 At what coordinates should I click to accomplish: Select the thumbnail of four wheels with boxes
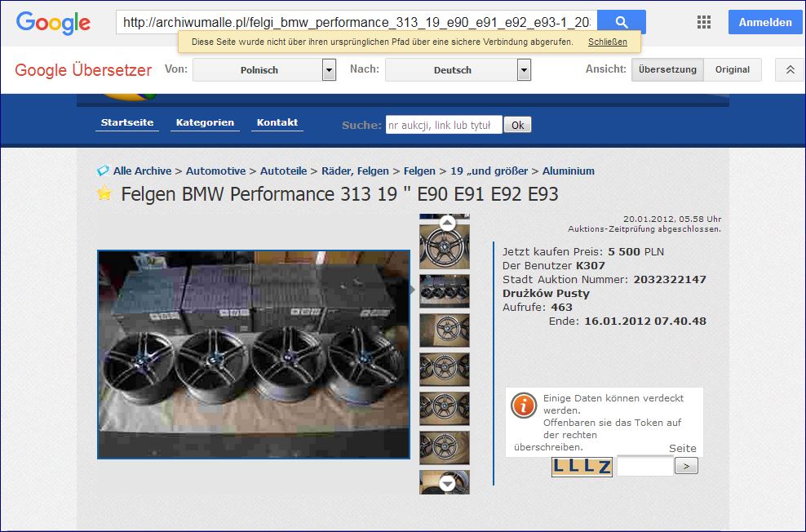tap(445, 291)
